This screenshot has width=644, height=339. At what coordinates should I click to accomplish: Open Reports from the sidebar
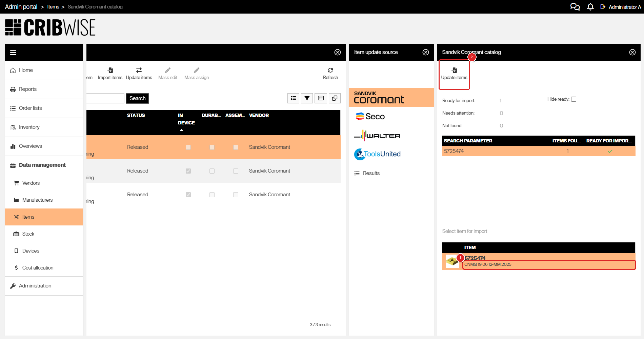(x=44, y=89)
